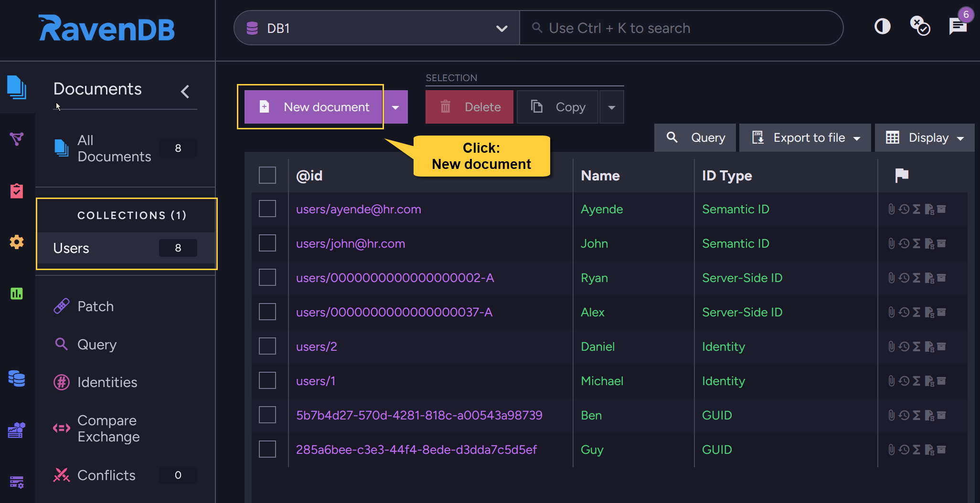The height and width of the screenshot is (503, 980).
Task: Toggle the theme contrast icon
Action: [883, 26]
